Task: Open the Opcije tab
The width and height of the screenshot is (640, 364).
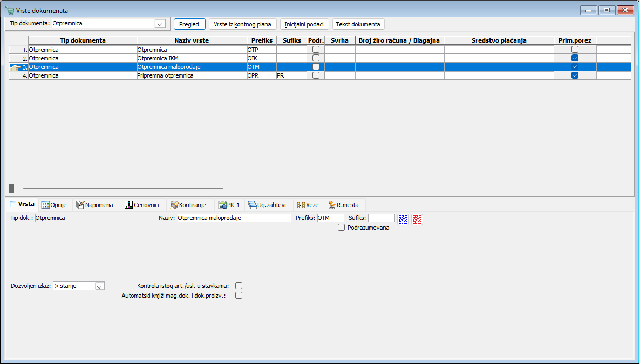Action: coord(55,205)
